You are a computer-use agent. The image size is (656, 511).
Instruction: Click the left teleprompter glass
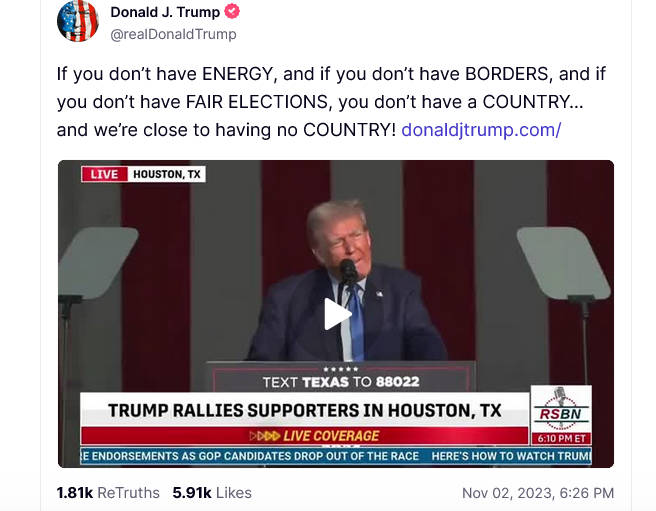97,262
